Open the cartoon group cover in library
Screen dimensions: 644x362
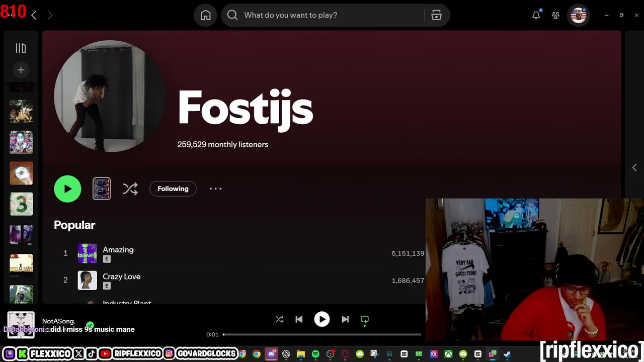21,111
